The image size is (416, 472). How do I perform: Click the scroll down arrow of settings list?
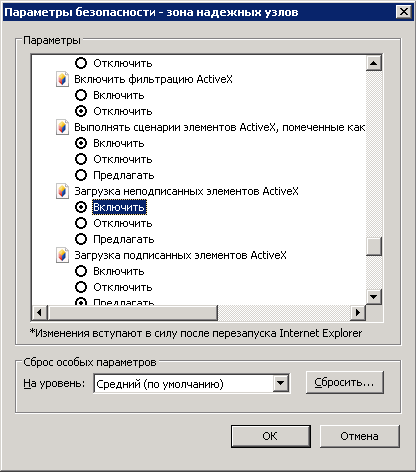pos(374,296)
